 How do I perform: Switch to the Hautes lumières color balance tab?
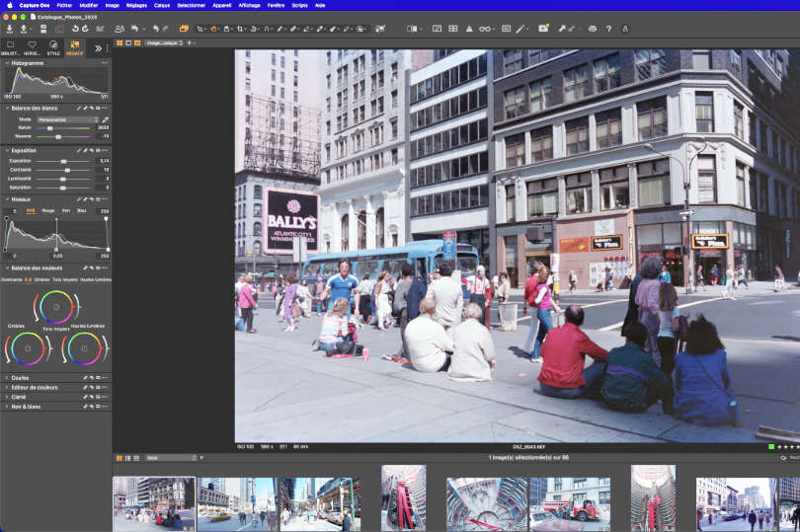(x=96, y=280)
